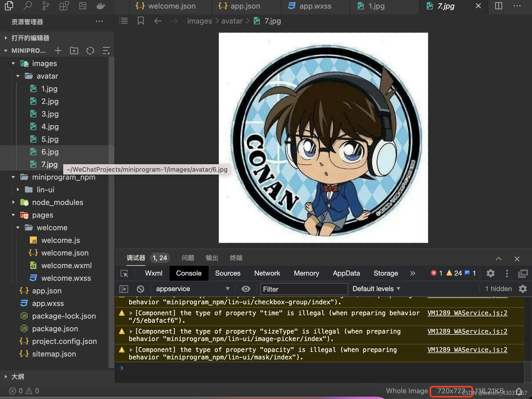This screenshot has height=399, width=532.
Task: Click the bookmark icon
Action: tap(141, 21)
